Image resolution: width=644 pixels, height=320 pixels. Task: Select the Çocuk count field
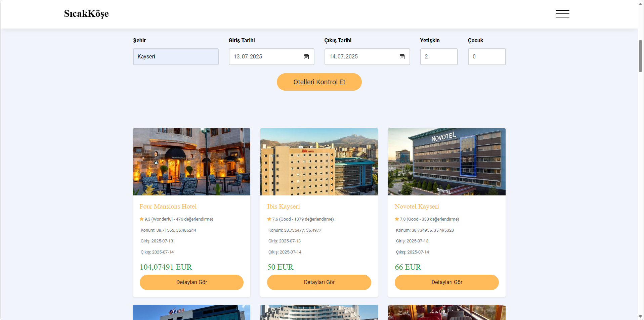(x=487, y=57)
